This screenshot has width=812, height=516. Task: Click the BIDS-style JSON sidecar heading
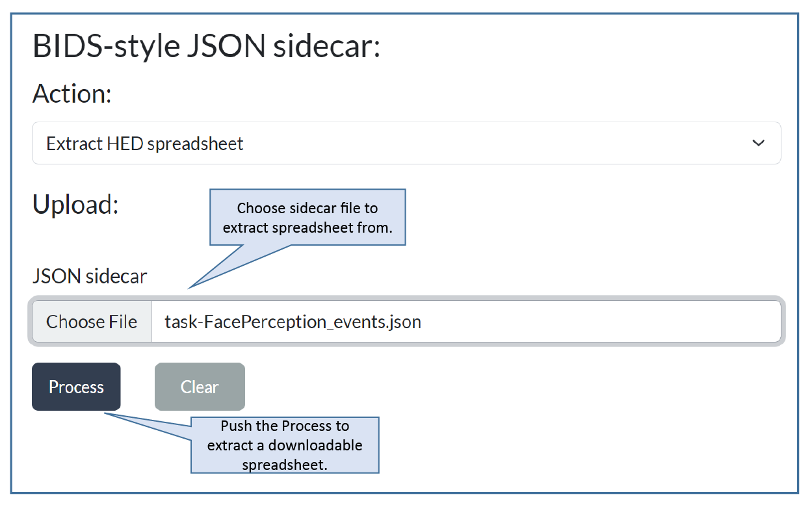coord(206,47)
